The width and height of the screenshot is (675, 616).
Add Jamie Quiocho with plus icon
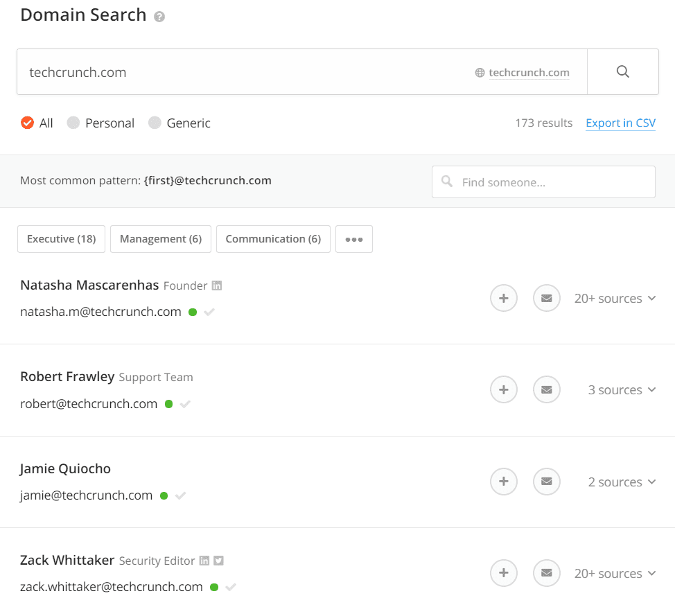pos(503,482)
